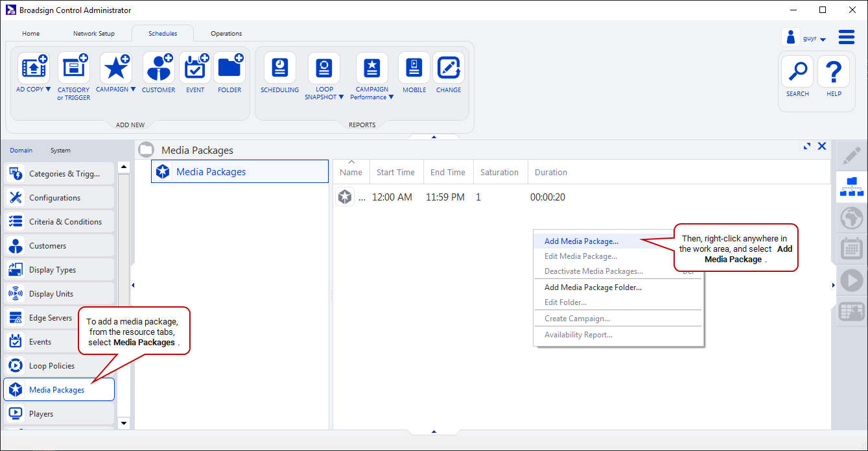
Task: Click the Ad Copy add icon
Action: (x=34, y=68)
